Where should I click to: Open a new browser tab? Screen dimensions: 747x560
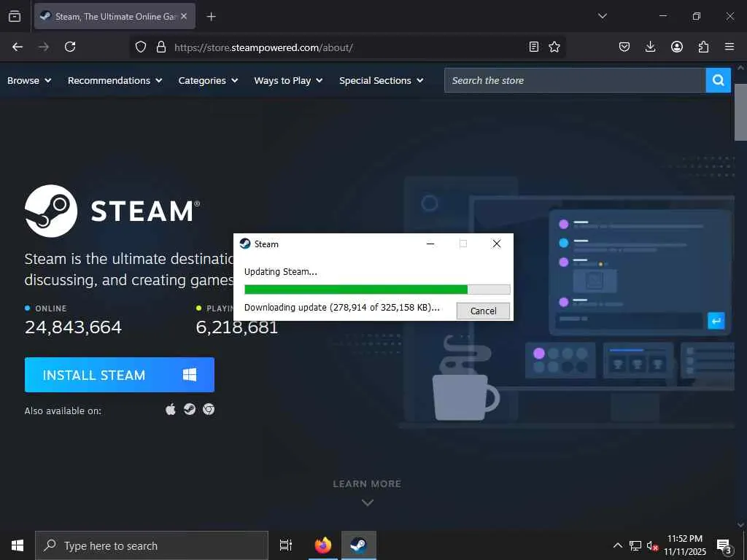(x=211, y=17)
